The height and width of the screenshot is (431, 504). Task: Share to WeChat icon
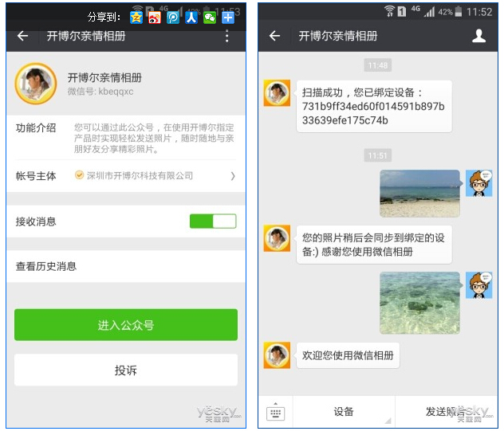(210, 18)
